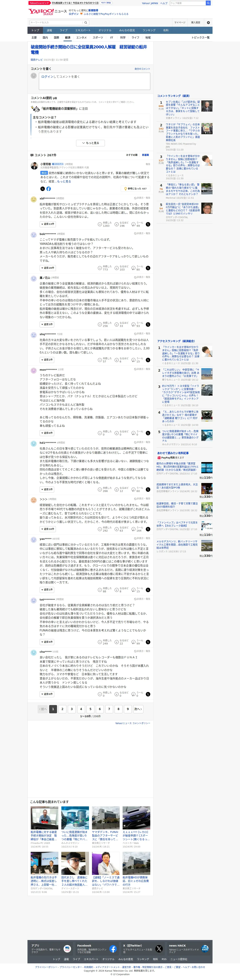Expand 返信3件 under 鷹ノ花山's comment
This screenshot has width=240, height=980.
point(47,324)
